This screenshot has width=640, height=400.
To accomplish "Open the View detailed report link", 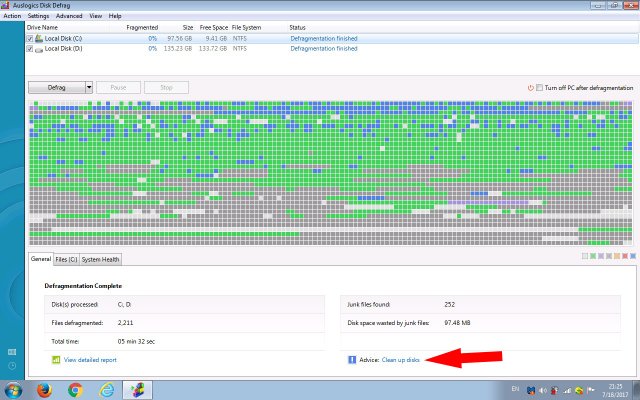I will (x=90, y=360).
